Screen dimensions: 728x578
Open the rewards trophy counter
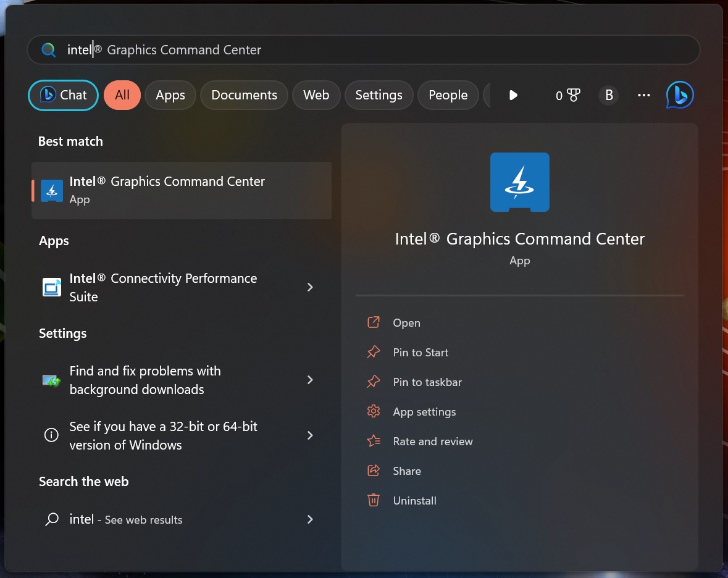[x=566, y=94]
